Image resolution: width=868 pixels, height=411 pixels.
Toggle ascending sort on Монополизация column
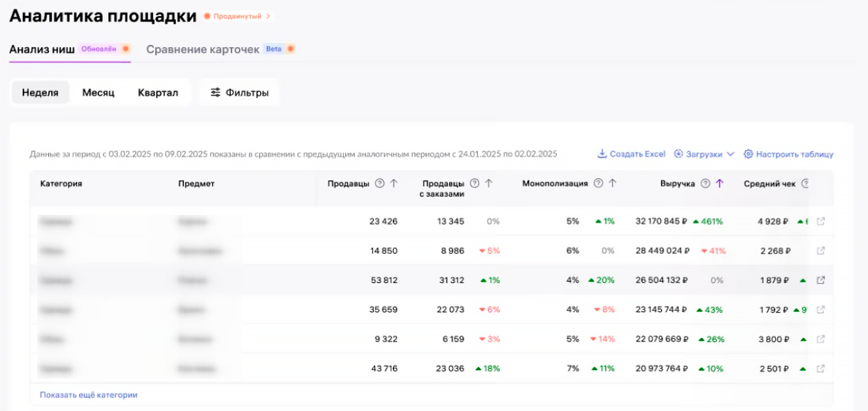pos(612,183)
